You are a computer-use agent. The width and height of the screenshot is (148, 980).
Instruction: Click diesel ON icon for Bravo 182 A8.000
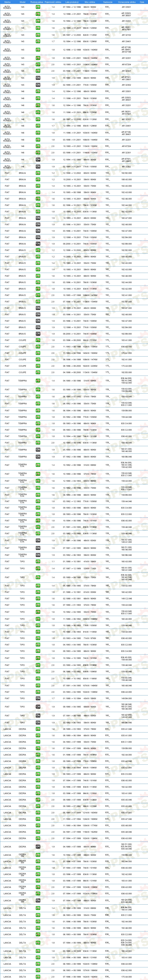click(x=38, y=315)
